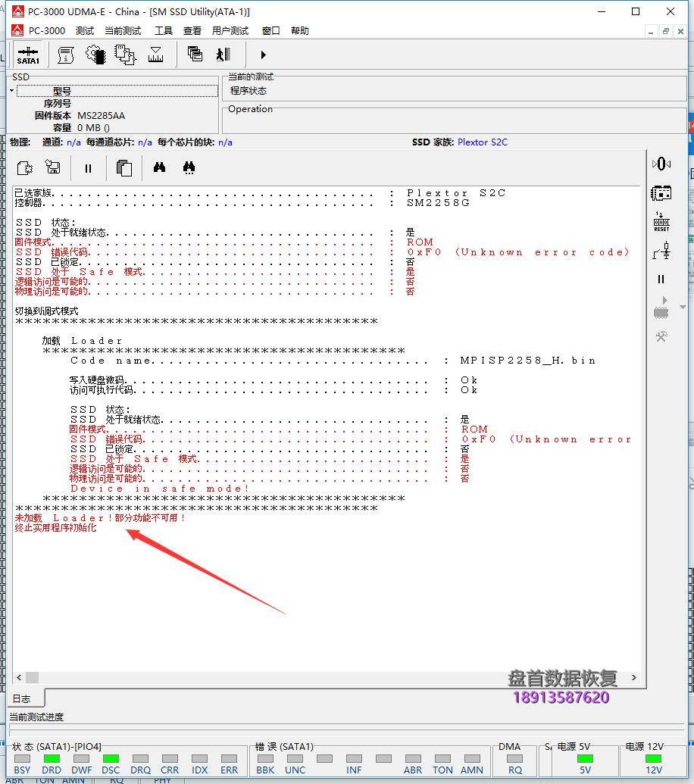Screen dimensions: 694x784
Task: Click the gear-and-chip icon in main toolbar
Action: point(95,55)
